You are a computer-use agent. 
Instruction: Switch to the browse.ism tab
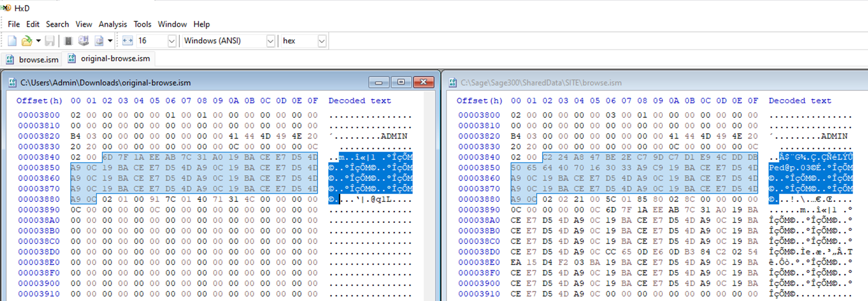click(x=32, y=60)
